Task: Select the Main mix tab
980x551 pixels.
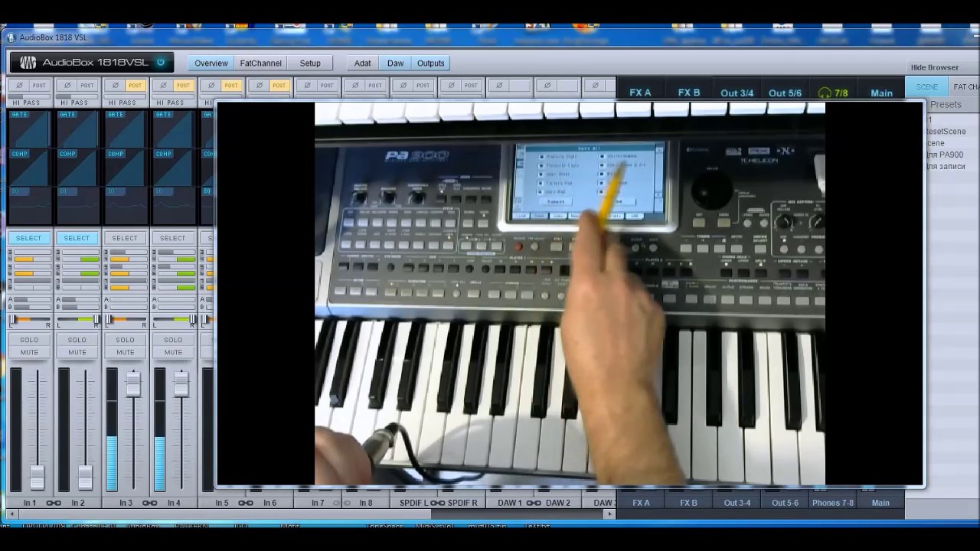Action: click(x=881, y=93)
